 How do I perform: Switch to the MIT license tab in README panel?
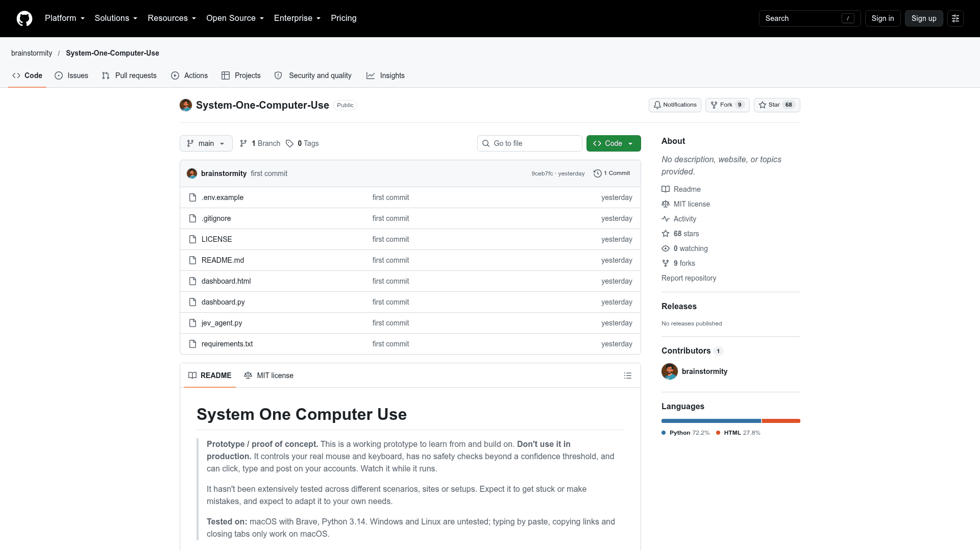click(268, 375)
